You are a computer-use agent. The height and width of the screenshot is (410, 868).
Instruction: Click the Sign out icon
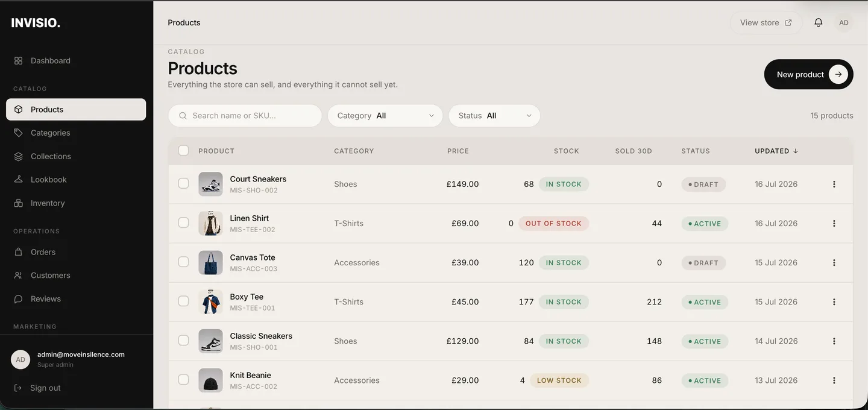click(x=18, y=388)
